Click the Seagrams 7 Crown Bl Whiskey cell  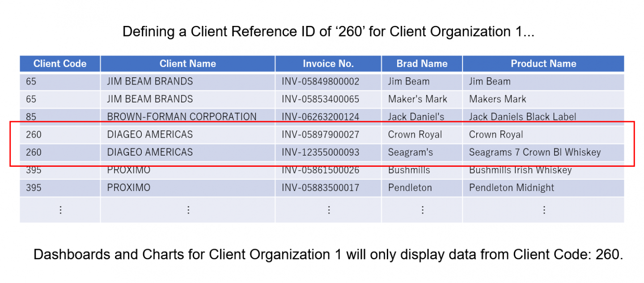[534, 152]
